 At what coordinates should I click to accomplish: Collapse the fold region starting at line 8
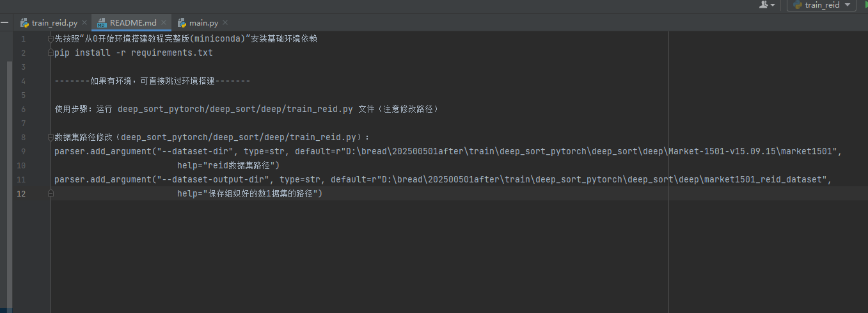tap(51, 138)
